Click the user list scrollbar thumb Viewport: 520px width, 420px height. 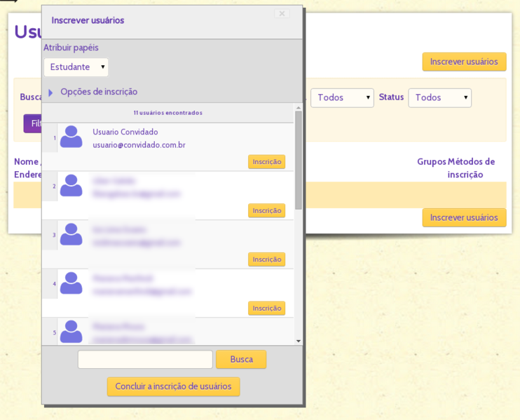tap(299, 161)
